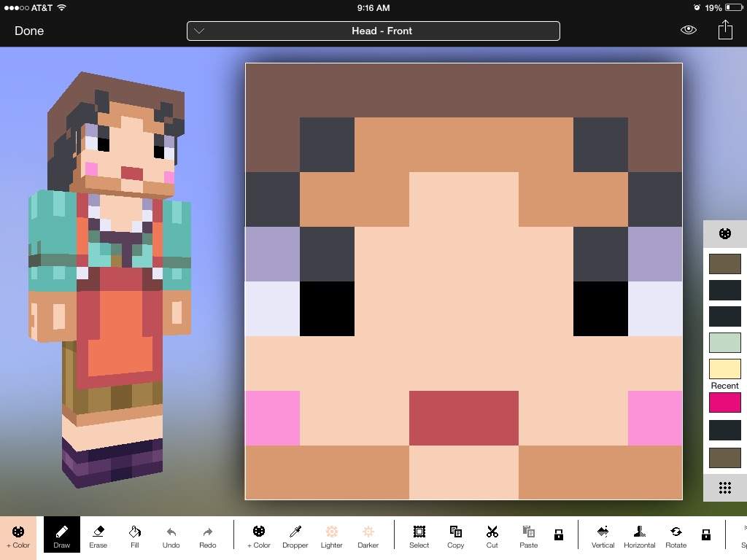Image resolution: width=747 pixels, height=560 pixels.
Task: Tap the alarm clock status icon
Action: [697, 7]
